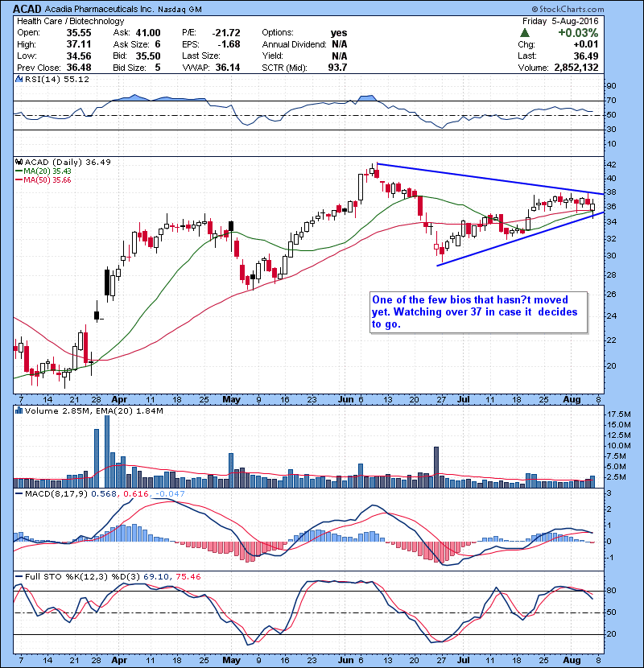Select the Open price 35.55

[x=79, y=33]
